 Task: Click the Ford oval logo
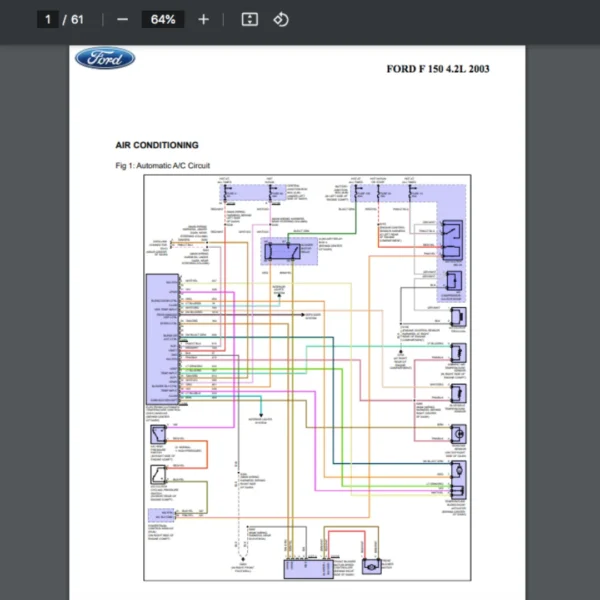click(x=105, y=59)
